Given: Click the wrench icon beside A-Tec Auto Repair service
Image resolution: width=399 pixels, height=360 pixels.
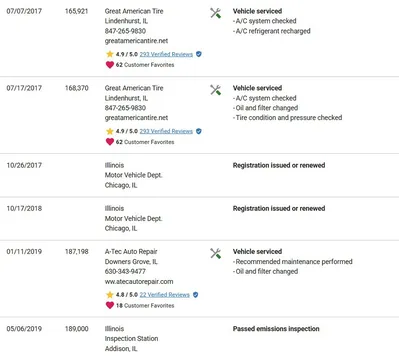Looking at the screenshot, I should 215,253.
